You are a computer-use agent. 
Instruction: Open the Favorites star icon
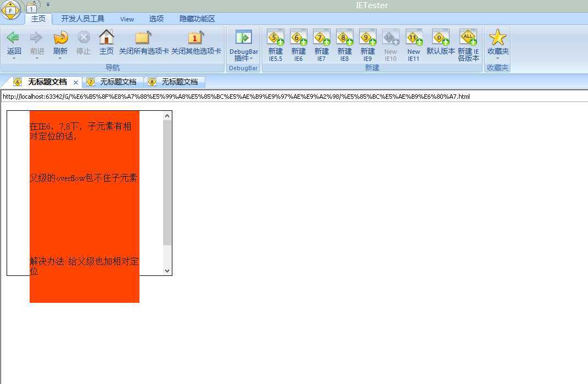pos(497,37)
